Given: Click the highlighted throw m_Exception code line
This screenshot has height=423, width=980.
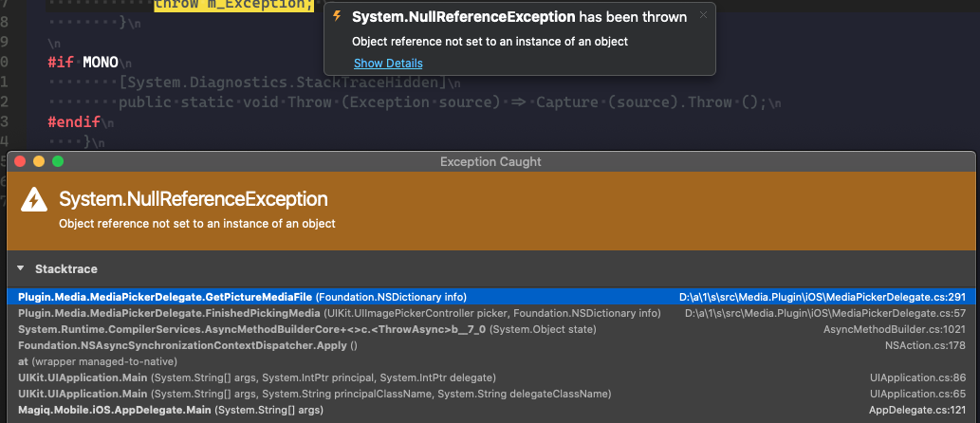Looking at the screenshot, I should pyautogui.click(x=233, y=5).
